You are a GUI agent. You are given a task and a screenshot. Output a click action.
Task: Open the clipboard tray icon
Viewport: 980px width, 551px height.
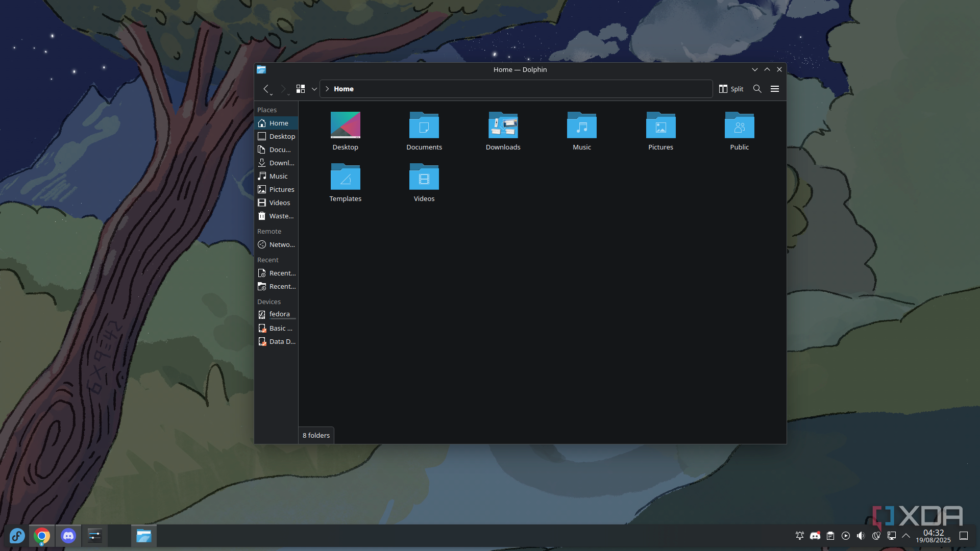click(x=830, y=536)
